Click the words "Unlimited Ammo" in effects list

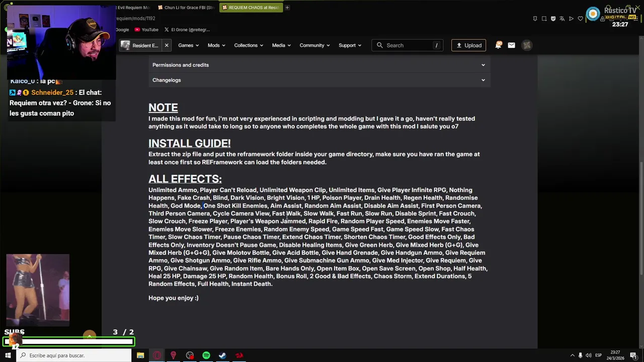pos(173,190)
